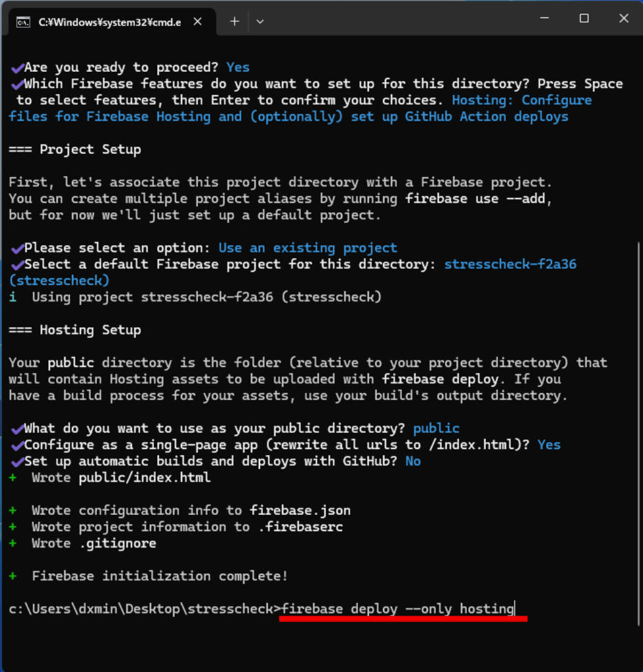
Task: Expand the new tab profile dropdown
Action: 260,22
